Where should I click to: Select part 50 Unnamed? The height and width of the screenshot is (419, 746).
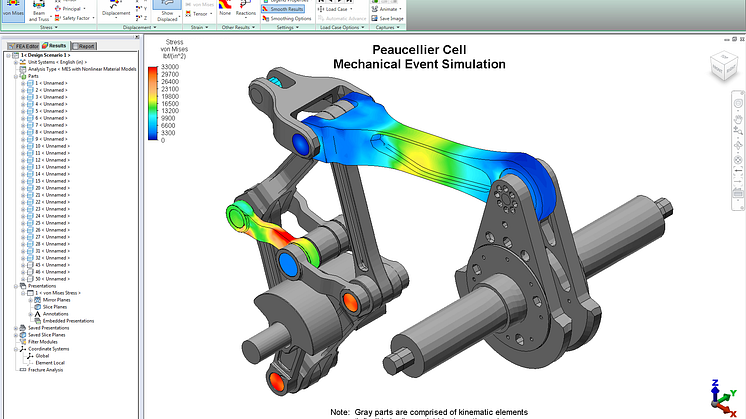tap(52, 279)
